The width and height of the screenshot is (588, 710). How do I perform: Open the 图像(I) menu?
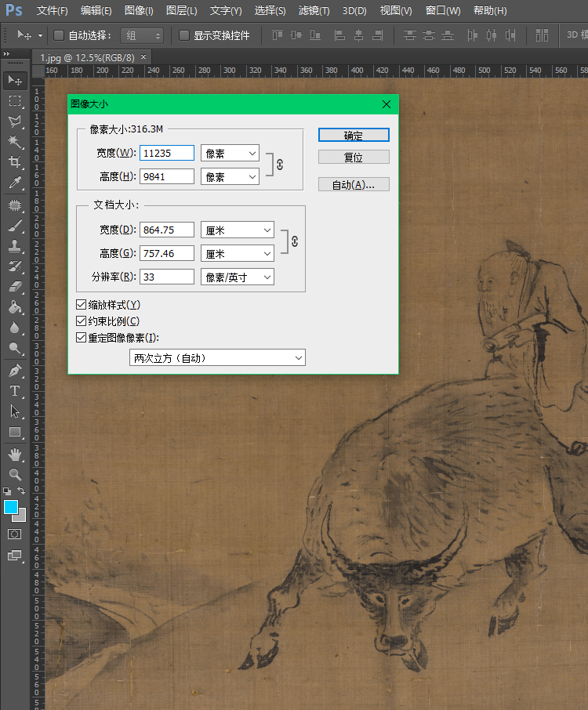(x=139, y=10)
